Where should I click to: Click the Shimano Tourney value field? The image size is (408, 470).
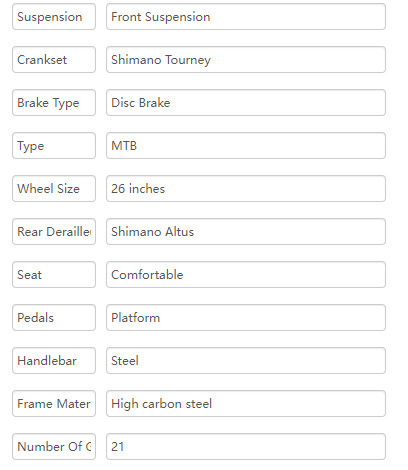[246, 60]
